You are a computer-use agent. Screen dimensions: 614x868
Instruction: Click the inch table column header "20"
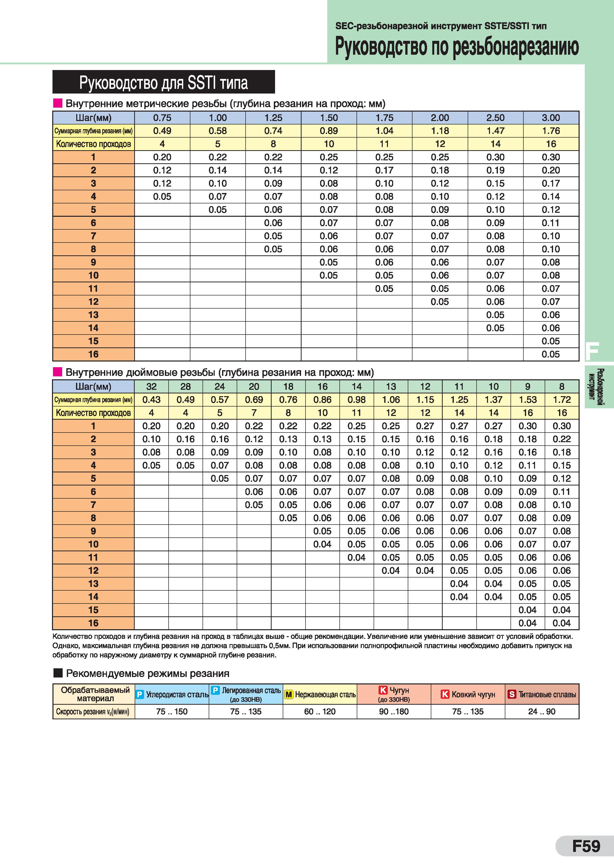coord(254,386)
